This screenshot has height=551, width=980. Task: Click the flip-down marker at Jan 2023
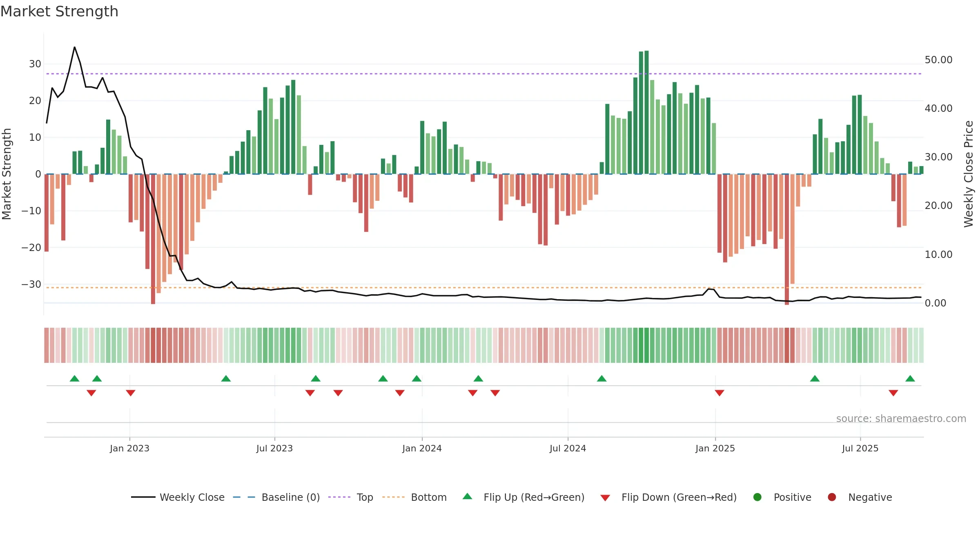(131, 393)
